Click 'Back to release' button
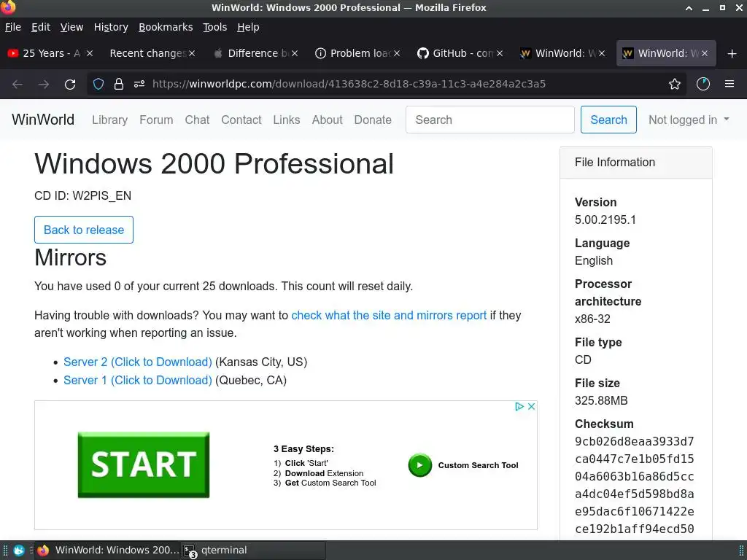The height and width of the screenshot is (560, 747). [84, 230]
